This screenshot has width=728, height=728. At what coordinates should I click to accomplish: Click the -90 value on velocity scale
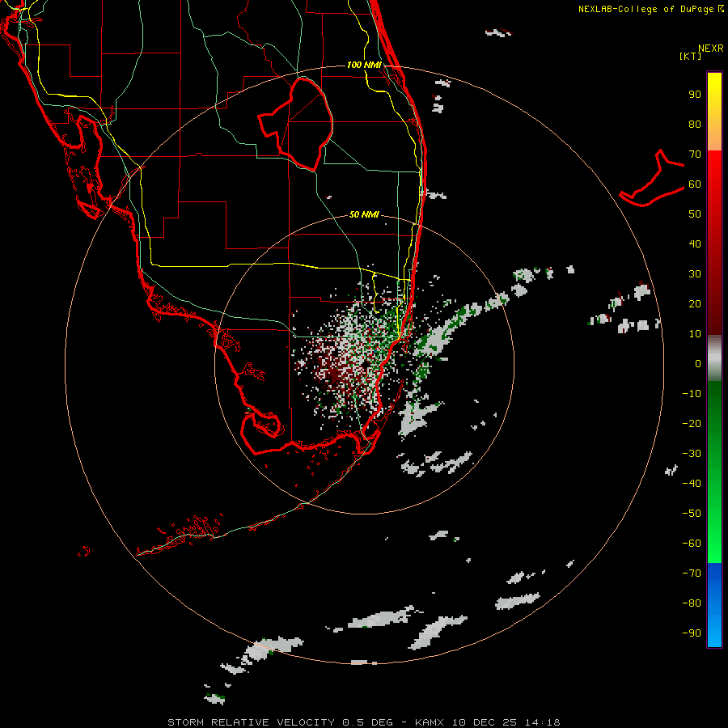pyautogui.click(x=692, y=633)
